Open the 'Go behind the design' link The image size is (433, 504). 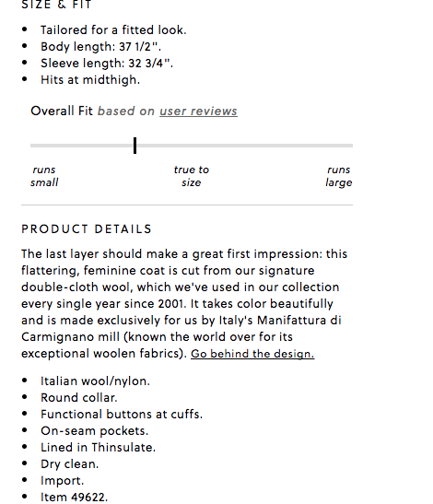coord(252,354)
